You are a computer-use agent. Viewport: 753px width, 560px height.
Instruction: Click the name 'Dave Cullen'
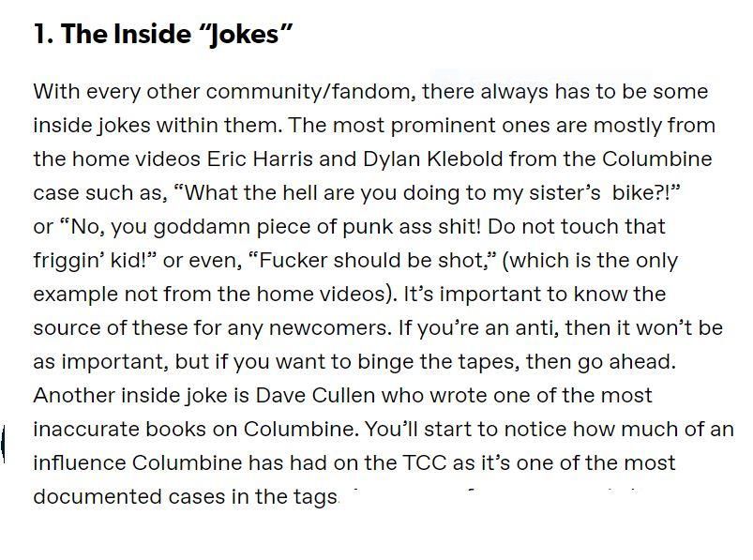tap(315, 395)
